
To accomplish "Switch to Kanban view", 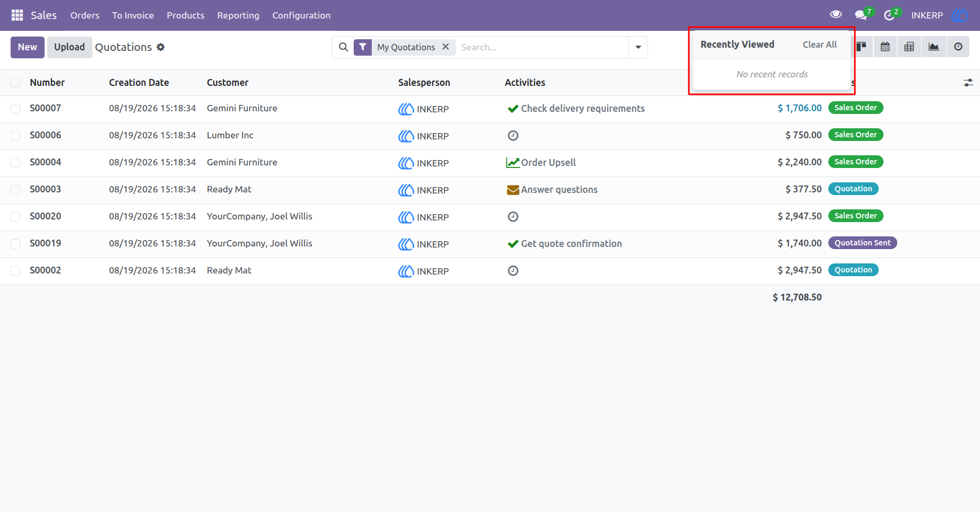I will (861, 47).
